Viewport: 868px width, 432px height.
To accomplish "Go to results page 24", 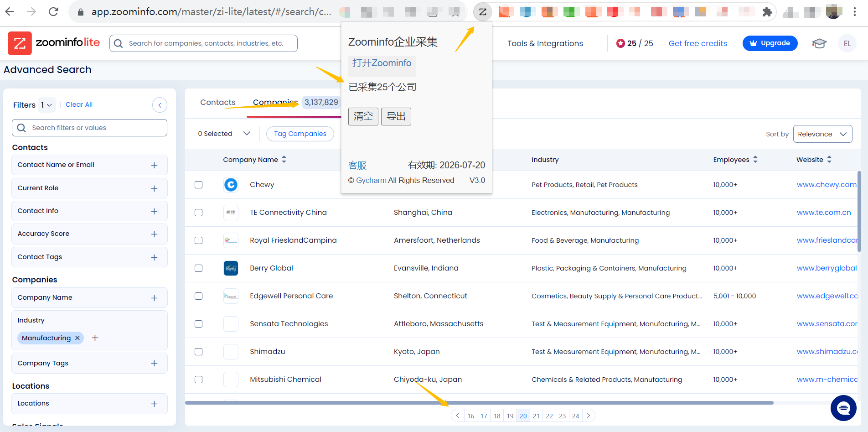I will [576, 416].
